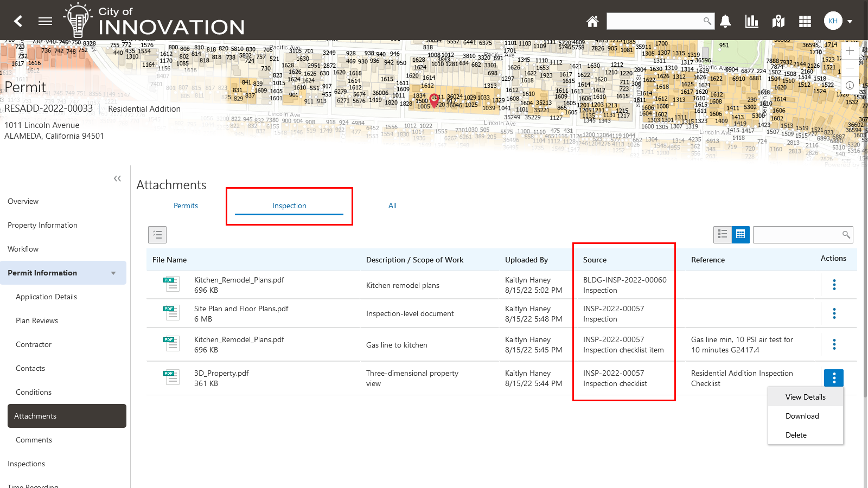Open the reports bar chart icon

click(752, 21)
